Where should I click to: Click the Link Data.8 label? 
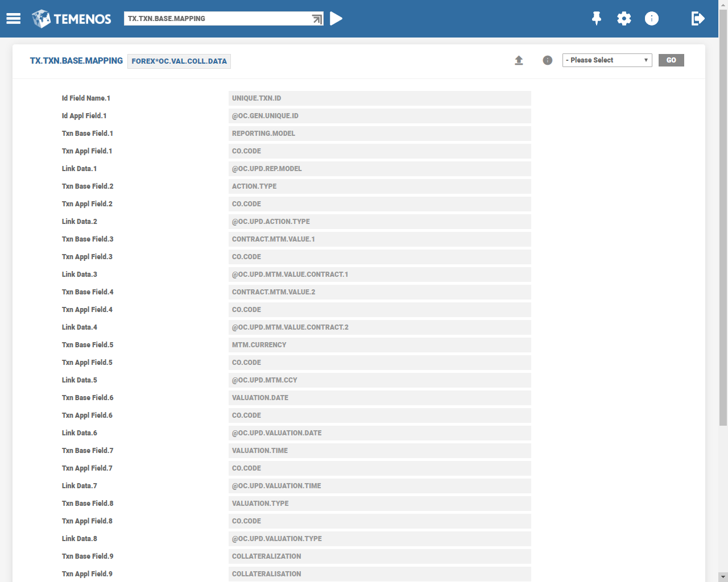(80, 539)
